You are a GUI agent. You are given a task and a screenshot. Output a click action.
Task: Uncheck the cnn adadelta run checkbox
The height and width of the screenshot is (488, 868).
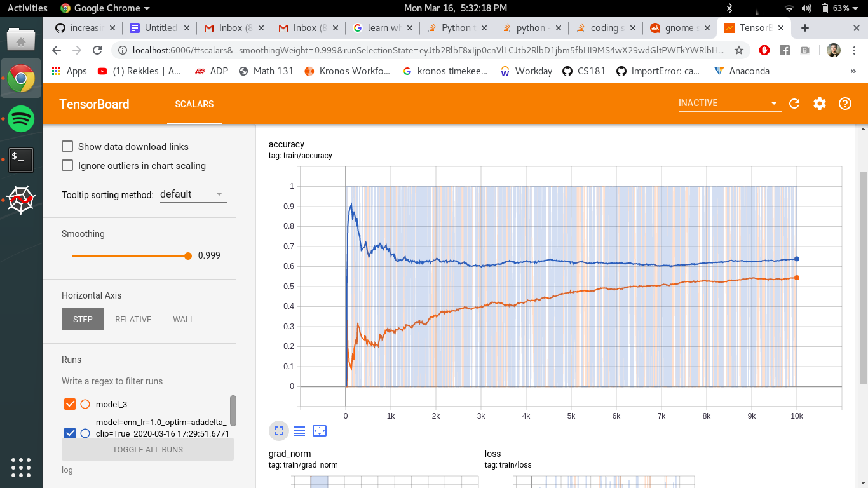70,433
